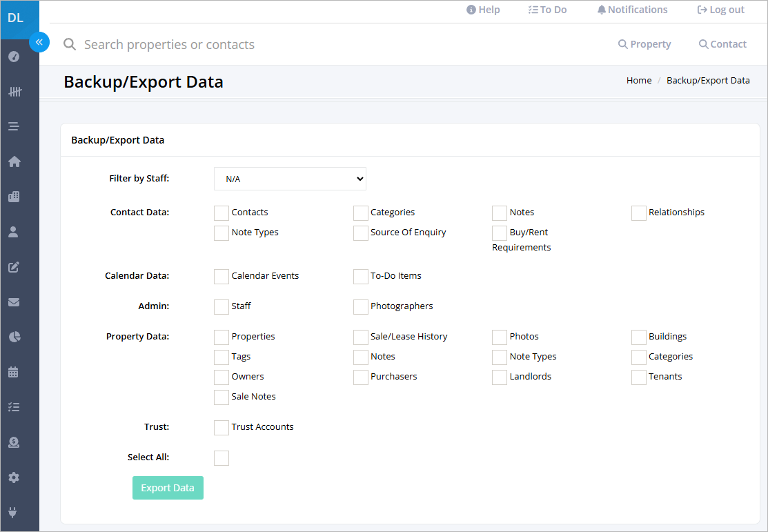This screenshot has width=768, height=532.
Task: Open the To Do list link
Action: click(548, 10)
